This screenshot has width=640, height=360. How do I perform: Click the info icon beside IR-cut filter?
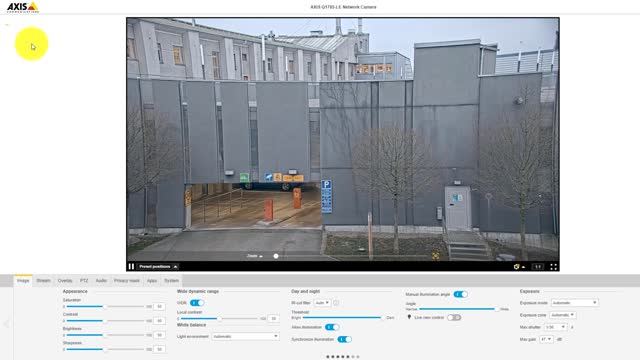click(x=336, y=303)
